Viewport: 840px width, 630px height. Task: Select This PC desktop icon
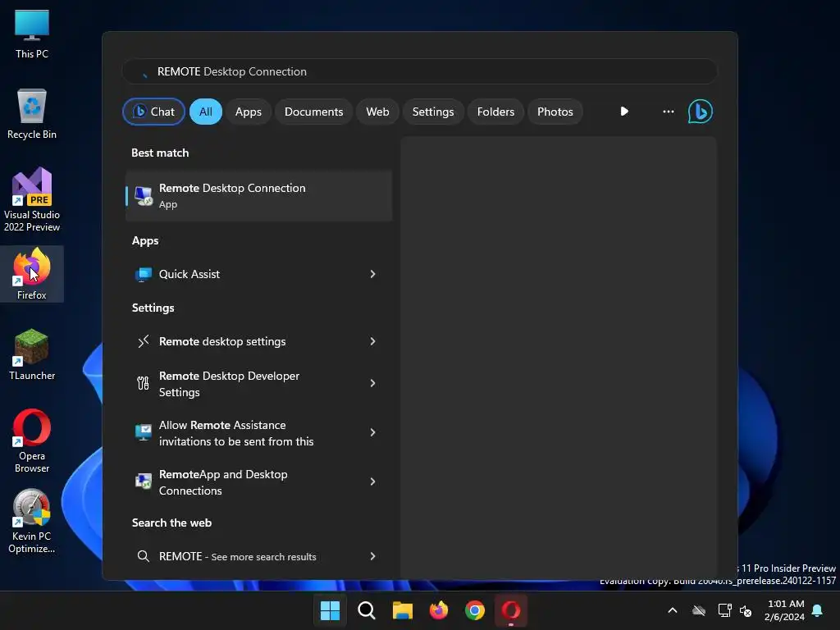(32, 34)
